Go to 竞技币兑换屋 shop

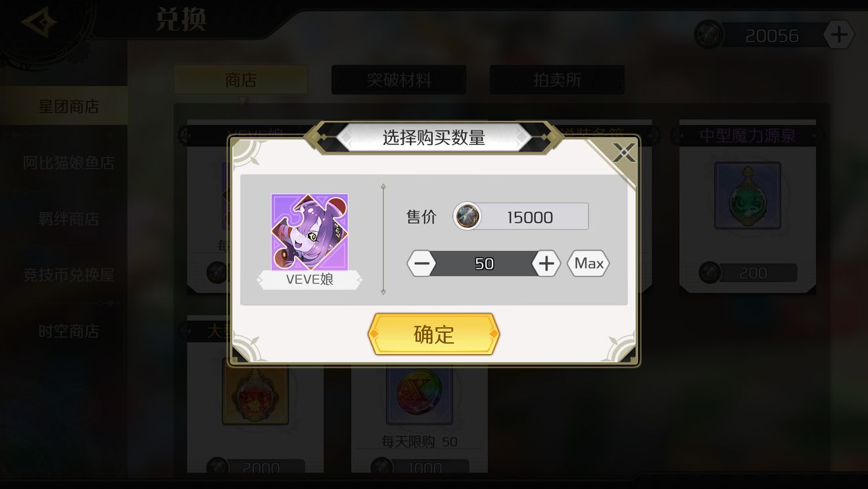[68, 274]
